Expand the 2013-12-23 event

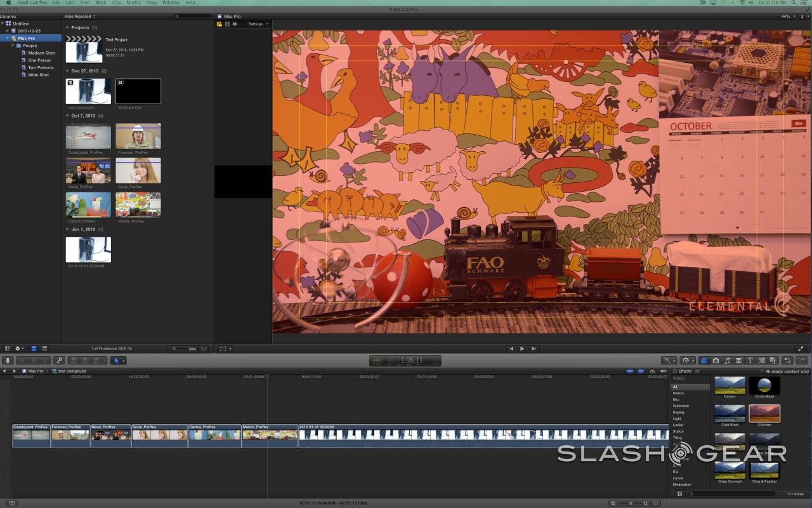click(8, 30)
